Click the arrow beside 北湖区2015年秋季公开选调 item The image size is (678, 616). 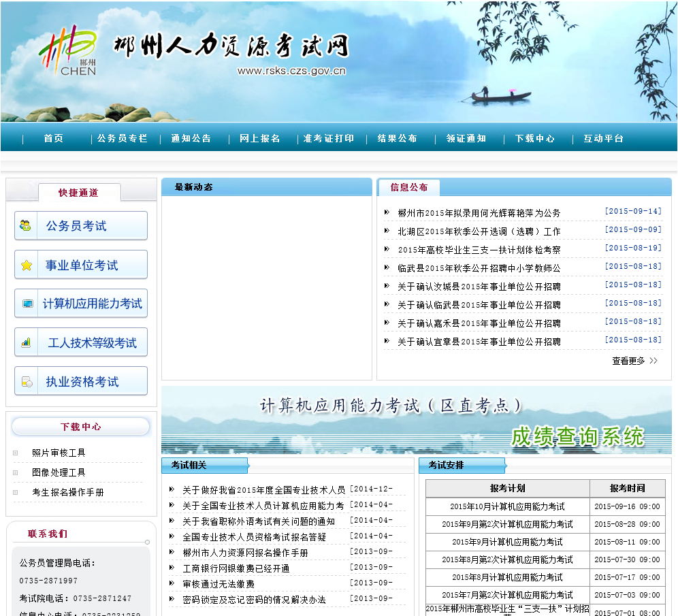[387, 231]
